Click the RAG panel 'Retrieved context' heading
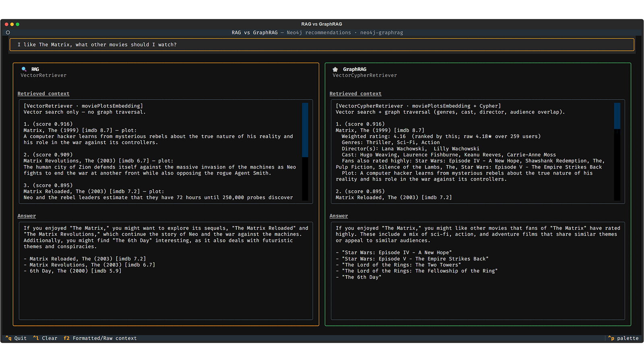This screenshot has height=362, width=644. [x=43, y=94]
